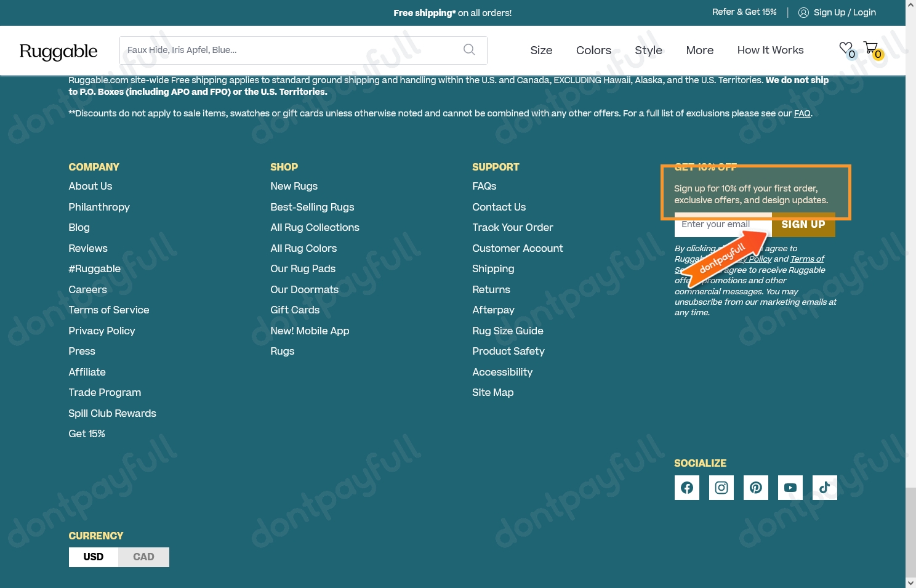Image resolution: width=916 pixels, height=588 pixels.
Task: Open Accessibility link
Action: point(502,372)
